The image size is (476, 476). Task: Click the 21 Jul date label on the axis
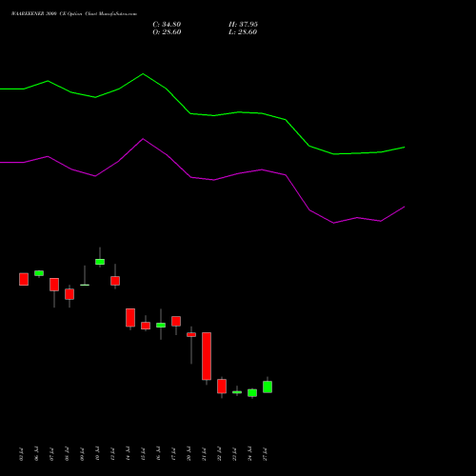[204, 454]
